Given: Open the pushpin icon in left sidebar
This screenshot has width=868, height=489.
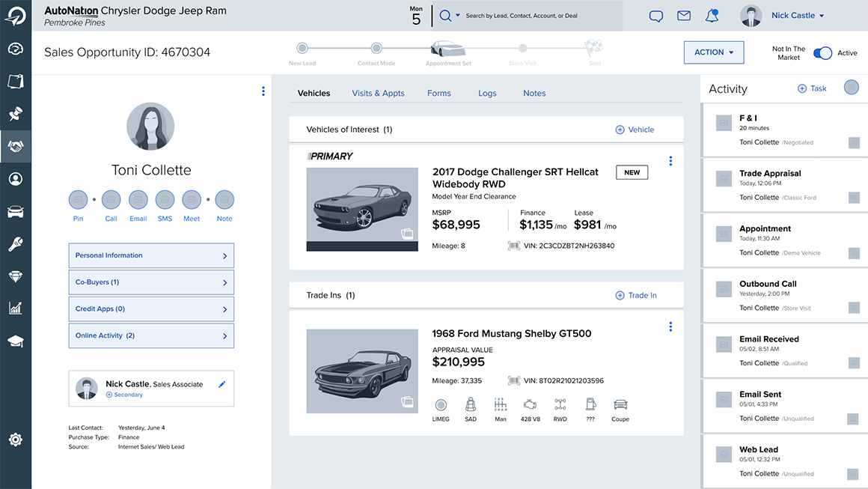Looking at the screenshot, I should pyautogui.click(x=16, y=114).
